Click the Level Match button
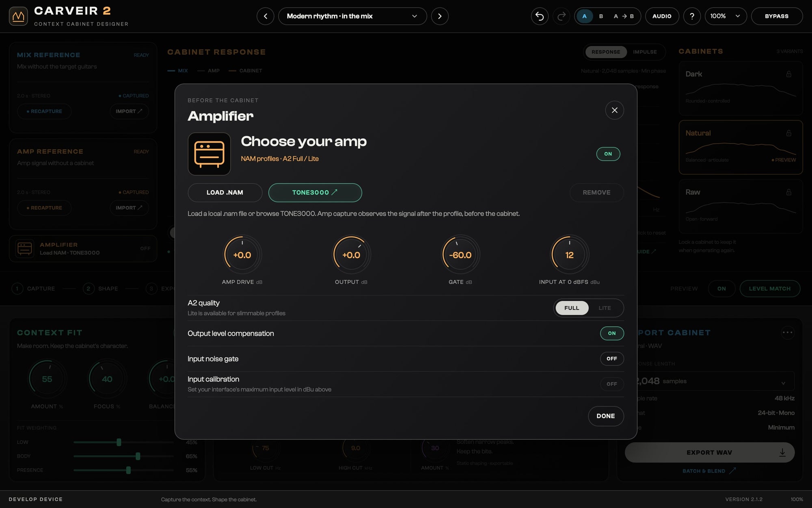This screenshot has width=812, height=508. pyautogui.click(x=770, y=289)
